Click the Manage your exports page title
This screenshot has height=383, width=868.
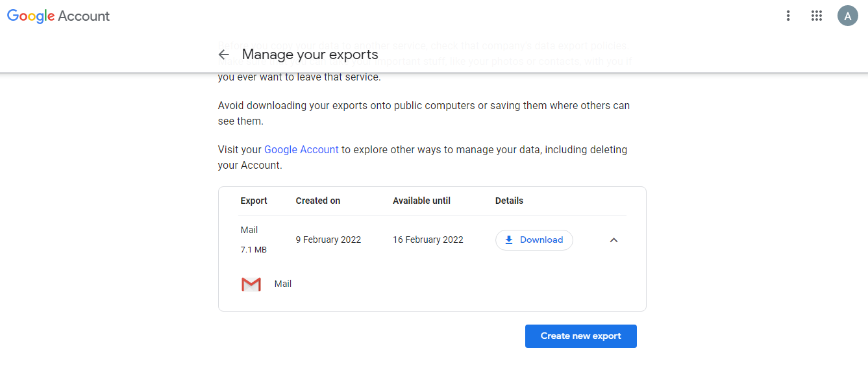[310, 55]
